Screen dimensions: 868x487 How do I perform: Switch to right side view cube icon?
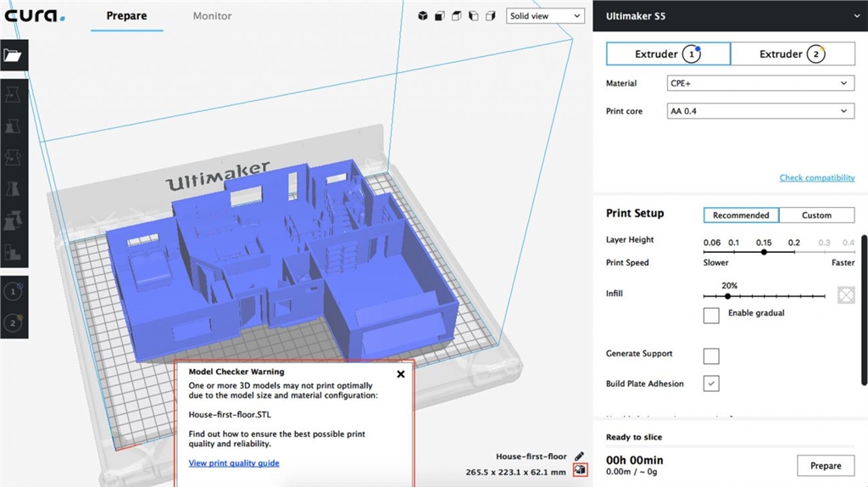pos(490,16)
